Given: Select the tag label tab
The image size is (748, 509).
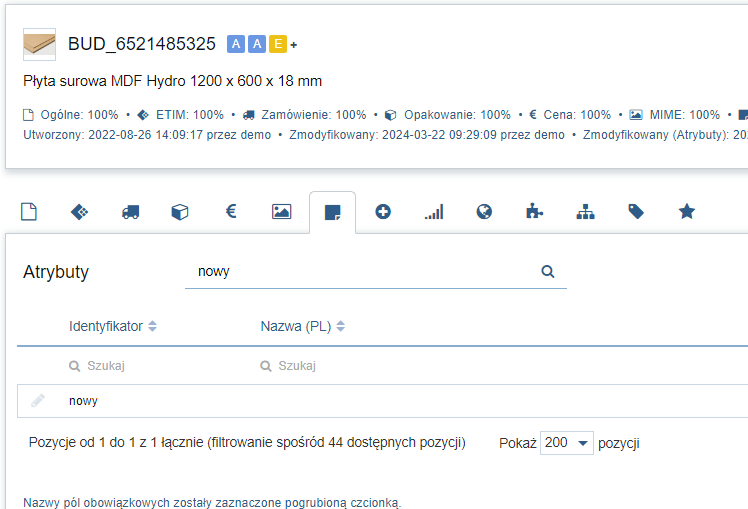Looking at the screenshot, I should point(636,212).
